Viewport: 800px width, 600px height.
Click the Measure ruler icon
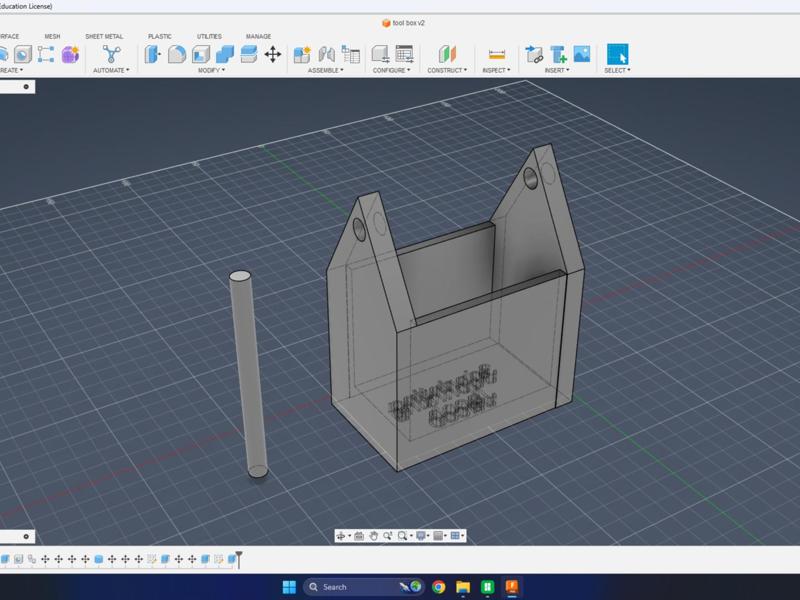coord(496,54)
